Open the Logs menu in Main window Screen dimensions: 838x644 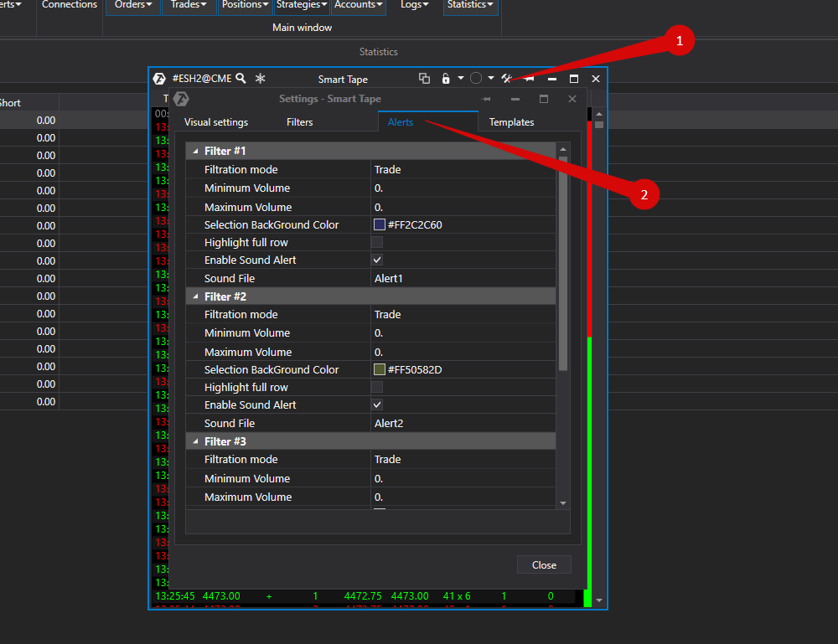[x=415, y=5]
